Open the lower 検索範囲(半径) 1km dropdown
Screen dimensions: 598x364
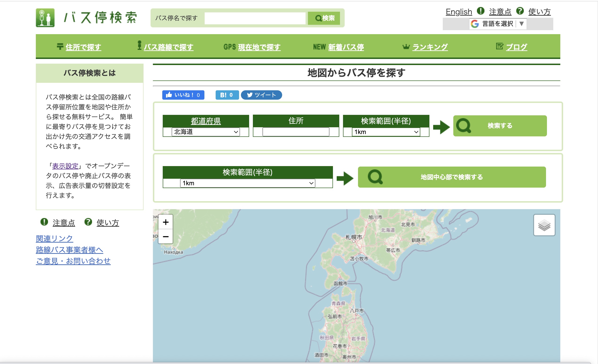pyautogui.click(x=247, y=183)
